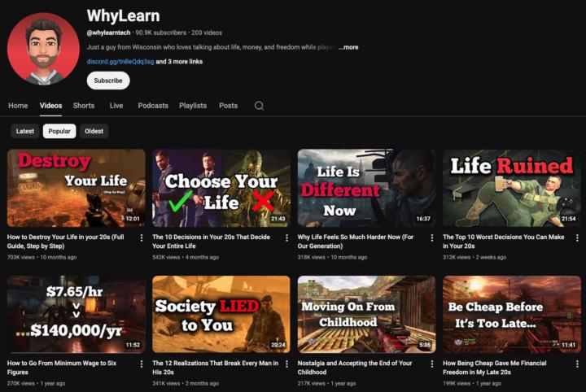This screenshot has height=392, width=586.
Task: Expand channel description with '...more'
Action: [348, 47]
